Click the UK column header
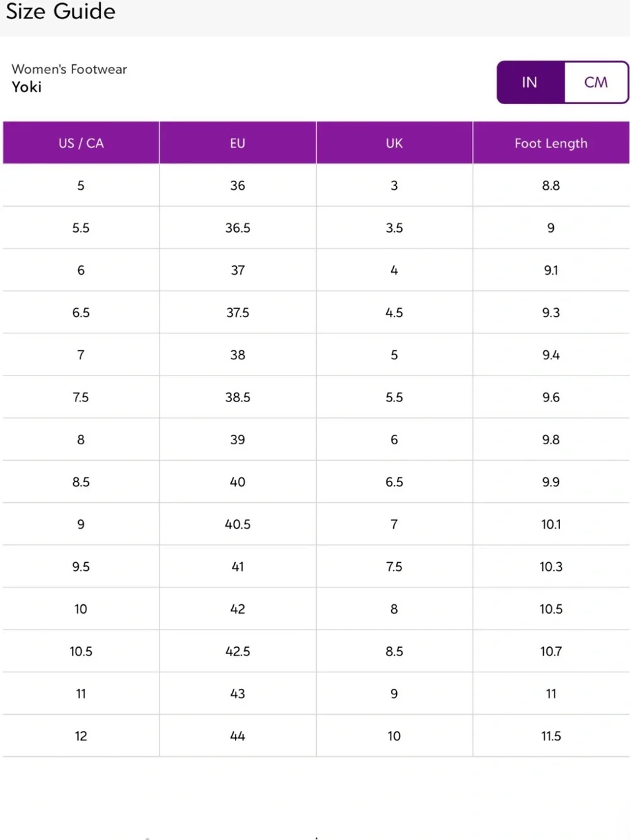Image resolution: width=630 pixels, height=840 pixels. coord(394,143)
